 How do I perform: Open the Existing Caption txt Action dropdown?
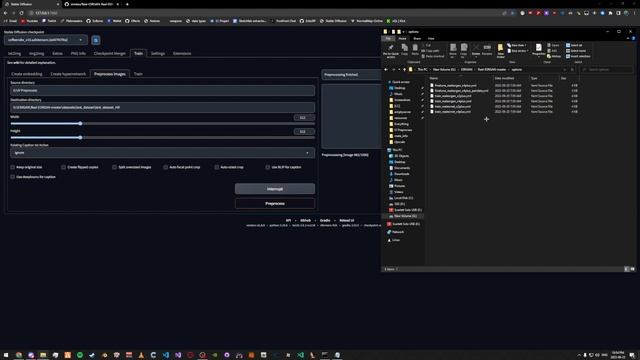162,153
